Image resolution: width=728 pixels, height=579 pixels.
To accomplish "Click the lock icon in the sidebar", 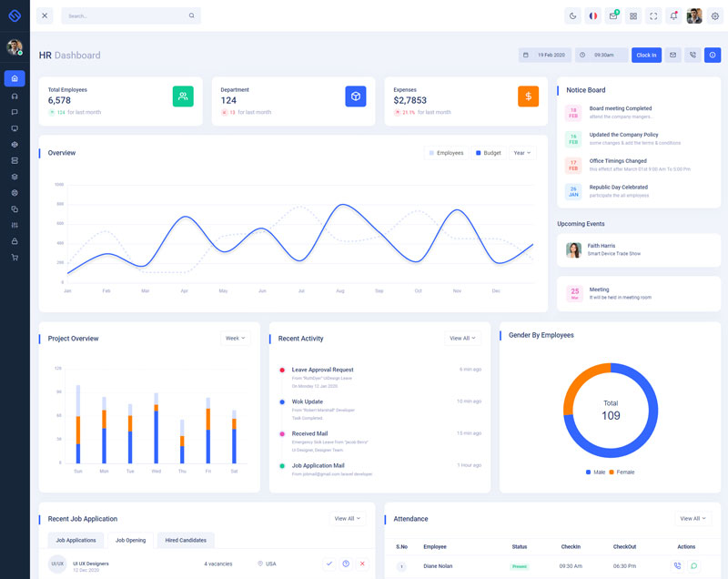I will 15,241.
